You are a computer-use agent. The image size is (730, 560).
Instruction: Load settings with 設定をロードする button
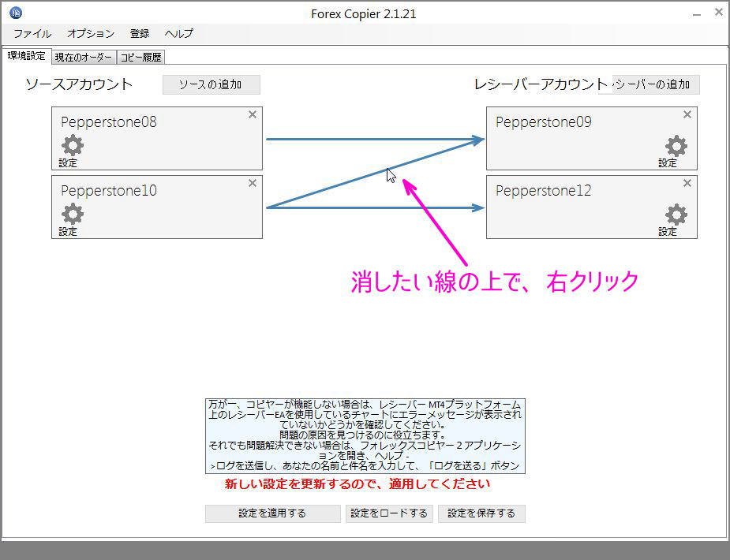[x=389, y=513]
